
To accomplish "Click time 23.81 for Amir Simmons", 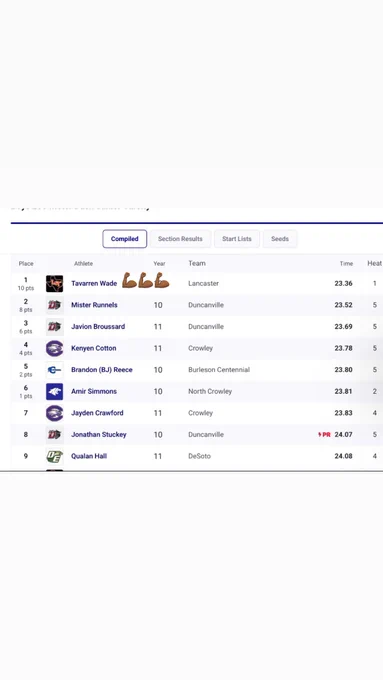I will (x=344, y=391).
